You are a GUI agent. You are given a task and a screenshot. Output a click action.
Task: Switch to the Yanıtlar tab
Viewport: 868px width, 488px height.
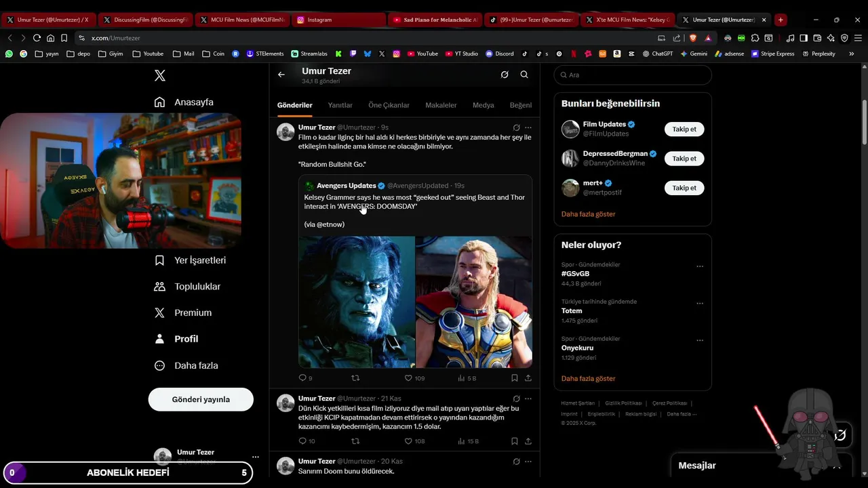coord(340,105)
